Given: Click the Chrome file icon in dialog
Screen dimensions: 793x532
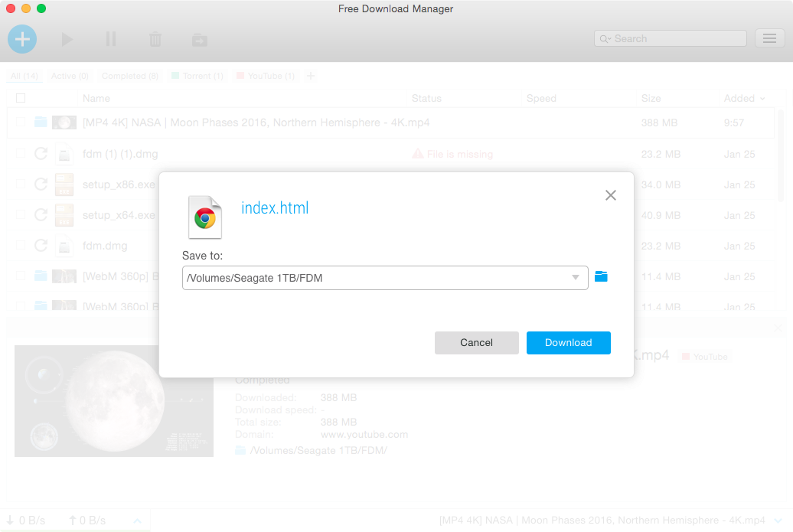Looking at the screenshot, I should click(205, 217).
